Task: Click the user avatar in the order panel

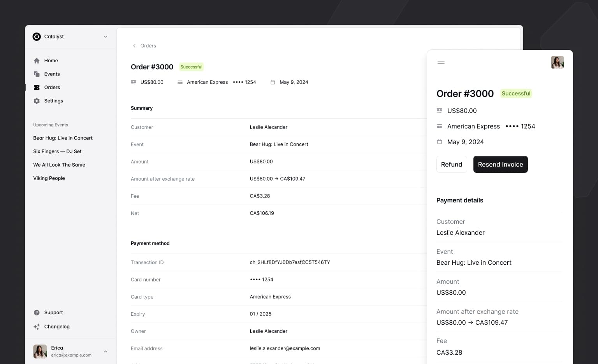Action: (x=558, y=62)
